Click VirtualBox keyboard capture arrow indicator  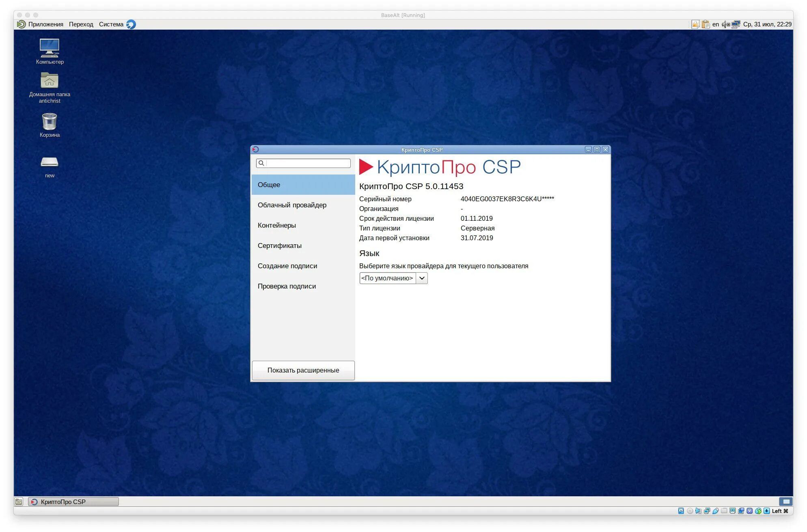(766, 511)
